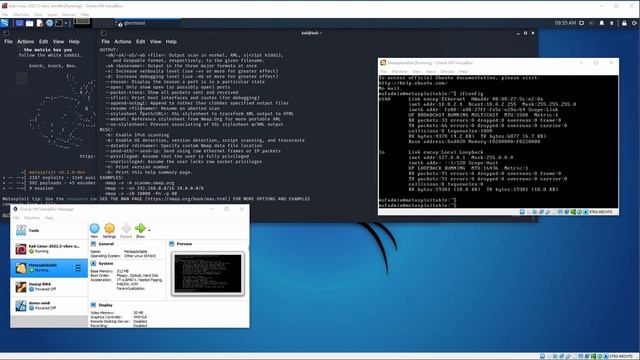Click the Discard toolbar button
This screenshot has width=640, height=360.
point(126,231)
